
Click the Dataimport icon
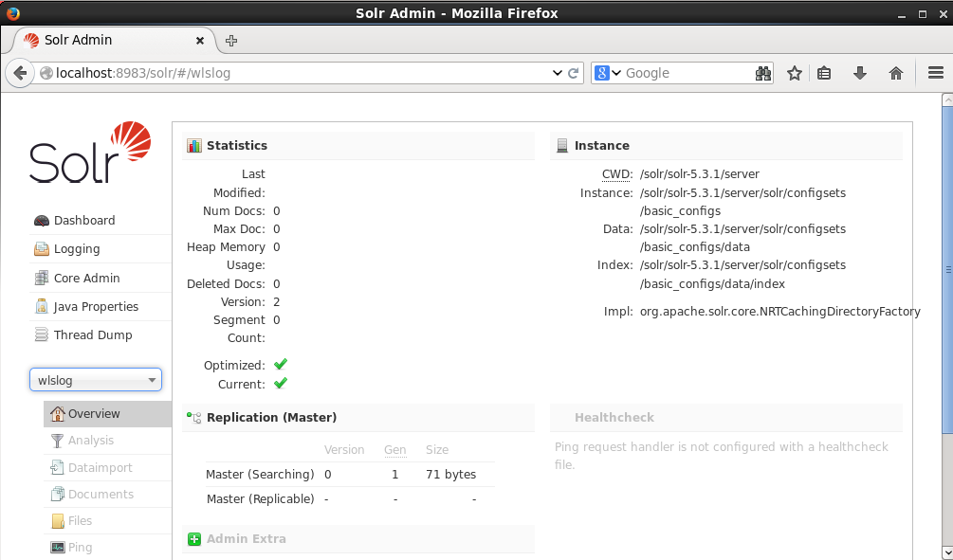coord(57,468)
